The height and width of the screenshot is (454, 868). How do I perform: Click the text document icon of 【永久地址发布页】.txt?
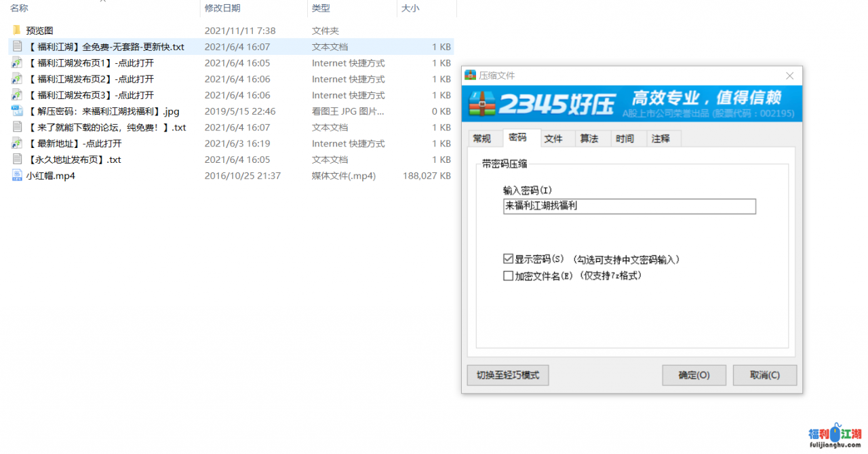coord(16,159)
